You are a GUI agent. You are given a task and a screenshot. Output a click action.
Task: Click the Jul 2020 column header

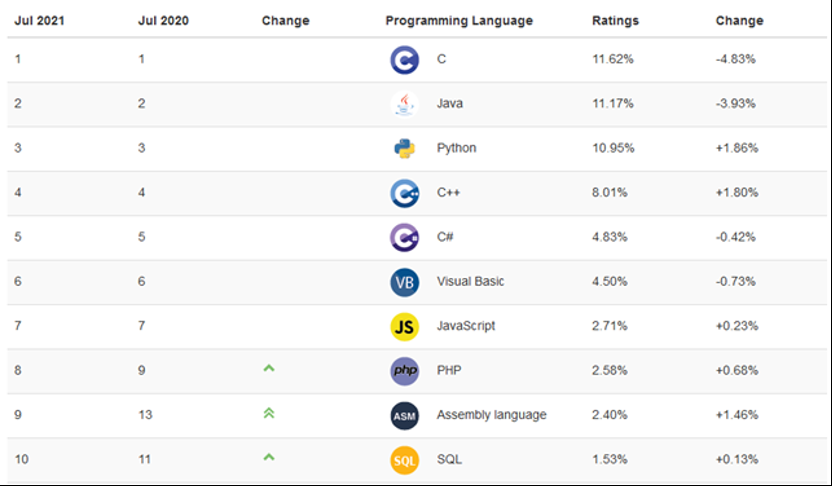tap(161, 21)
